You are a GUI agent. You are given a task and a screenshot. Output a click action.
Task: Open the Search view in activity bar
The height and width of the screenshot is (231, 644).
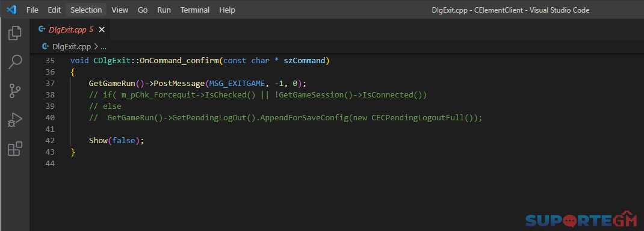click(x=15, y=62)
